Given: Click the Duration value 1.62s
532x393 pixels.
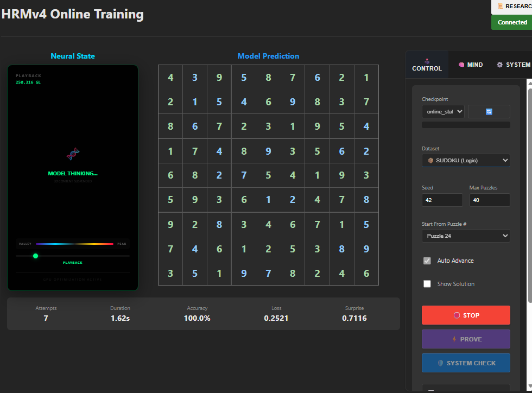Looking at the screenshot, I should click(x=120, y=318).
